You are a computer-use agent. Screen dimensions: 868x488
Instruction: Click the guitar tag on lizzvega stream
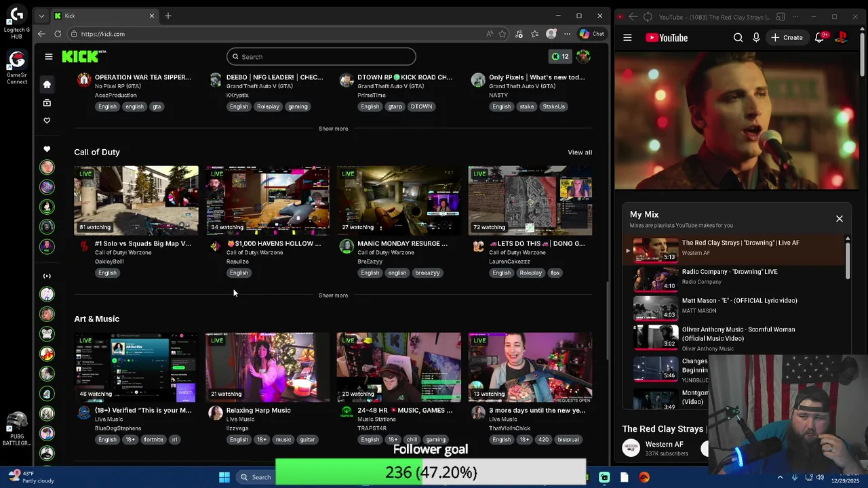[307, 440]
